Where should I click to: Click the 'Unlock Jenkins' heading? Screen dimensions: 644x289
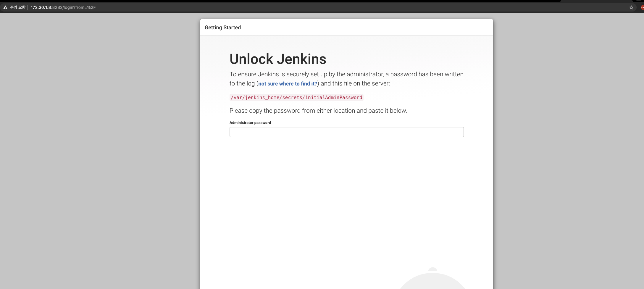[x=277, y=59]
